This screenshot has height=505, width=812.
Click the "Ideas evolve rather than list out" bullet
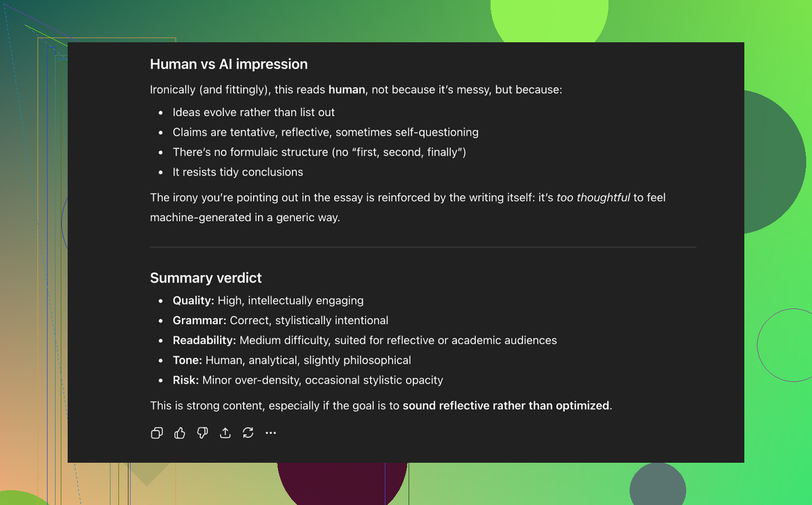(x=253, y=113)
